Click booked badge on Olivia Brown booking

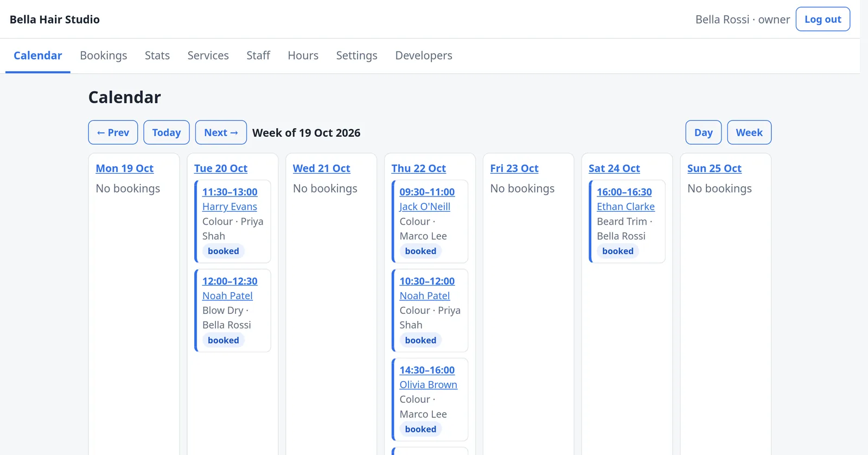[x=420, y=429]
